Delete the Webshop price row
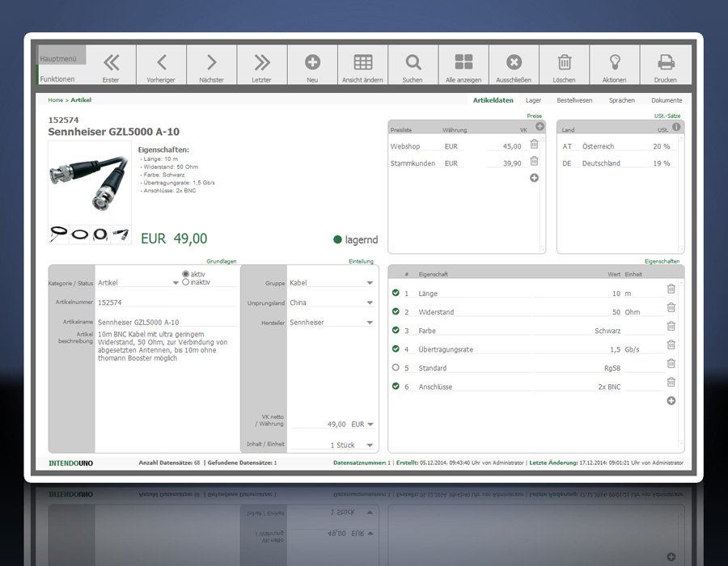728x566 pixels. 535,144
